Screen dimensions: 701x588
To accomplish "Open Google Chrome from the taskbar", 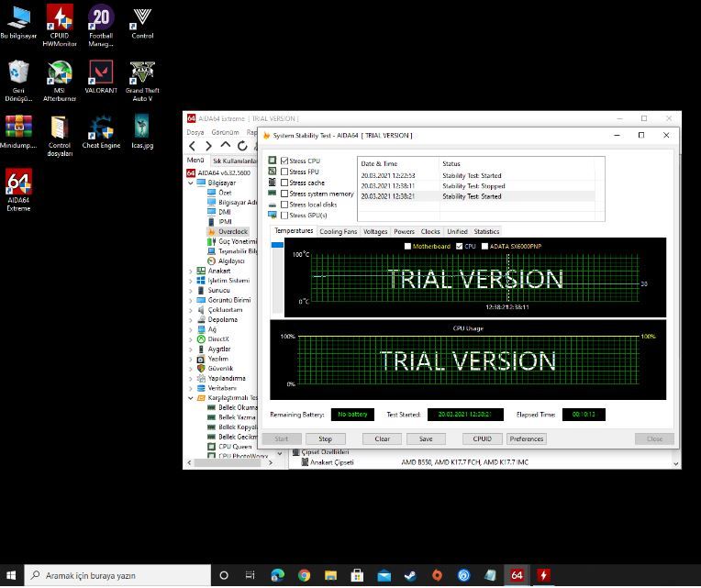I will [x=304, y=575].
